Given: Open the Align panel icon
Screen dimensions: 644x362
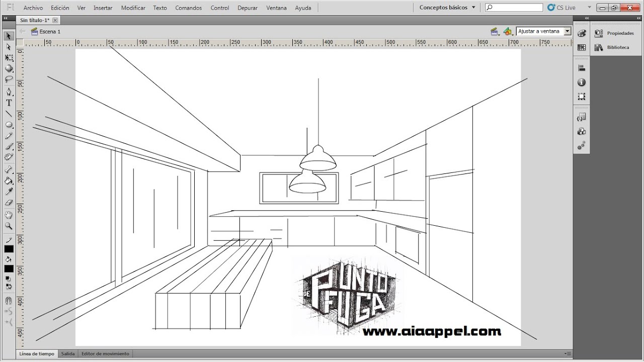Looking at the screenshot, I should tap(582, 68).
